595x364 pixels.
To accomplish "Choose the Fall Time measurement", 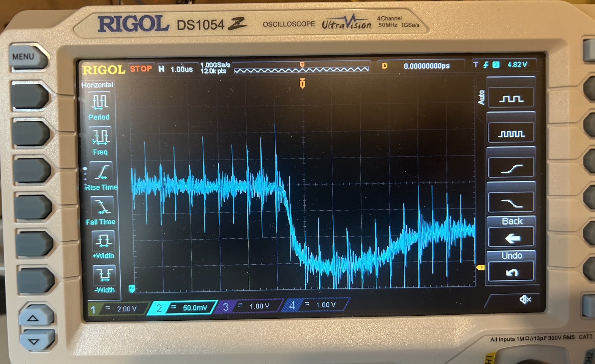I will pyautogui.click(x=102, y=207).
